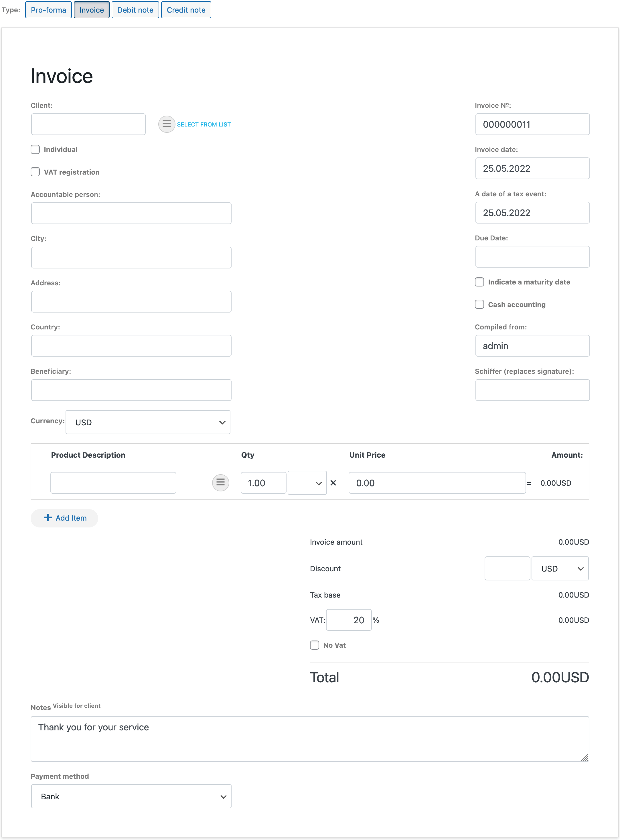
Task: Switch to the Credit note tab
Action: [185, 9]
